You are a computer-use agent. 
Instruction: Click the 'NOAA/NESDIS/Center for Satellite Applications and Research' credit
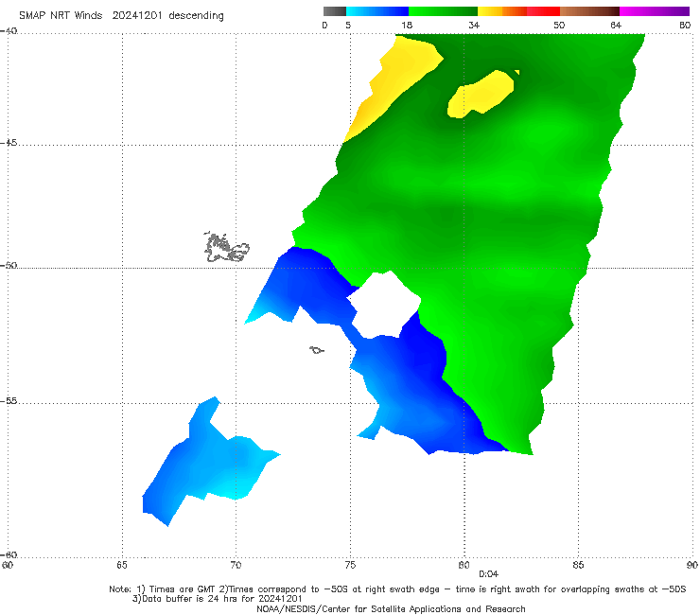point(391,608)
